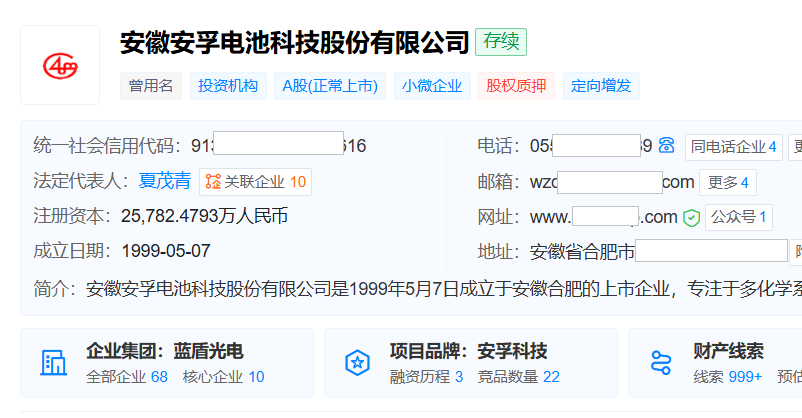
Task: Click the 小微企业 tag
Action: click(432, 86)
